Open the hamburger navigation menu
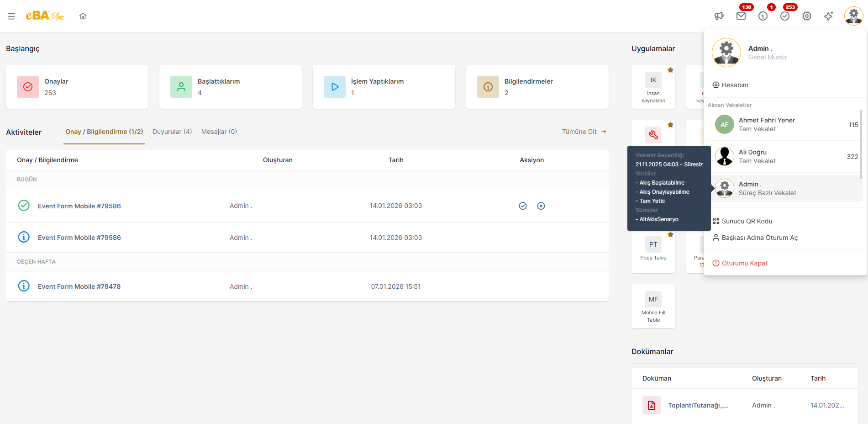868x424 pixels. pyautogui.click(x=11, y=16)
